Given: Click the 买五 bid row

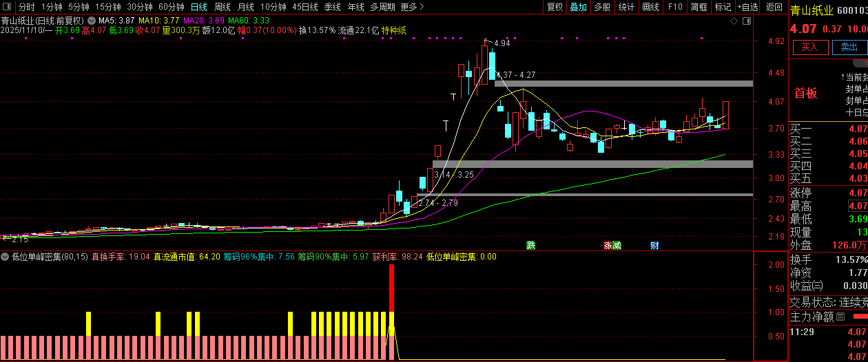Looking at the screenshot, I should pos(829,179).
